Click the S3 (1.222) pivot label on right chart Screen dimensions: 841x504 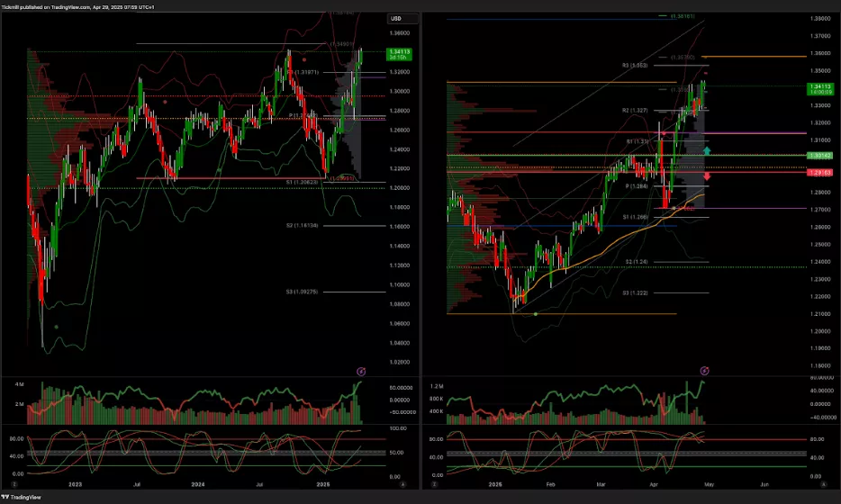click(x=637, y=292)
